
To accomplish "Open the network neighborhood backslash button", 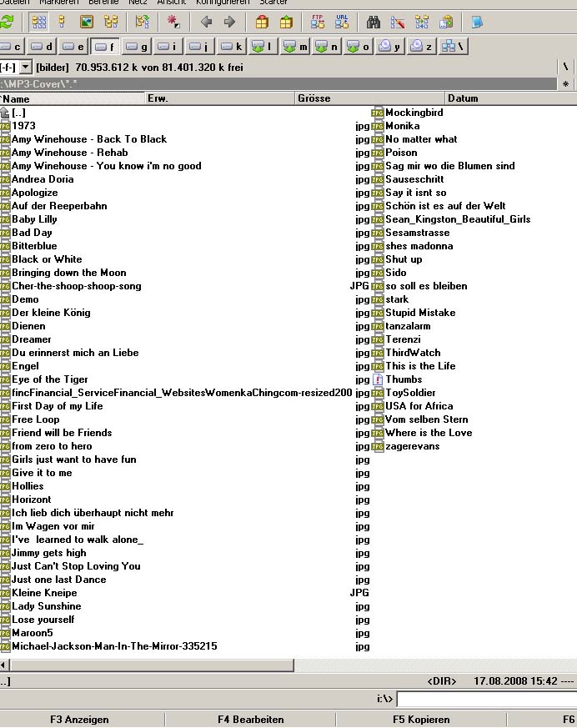I will [x=453, y=47].
